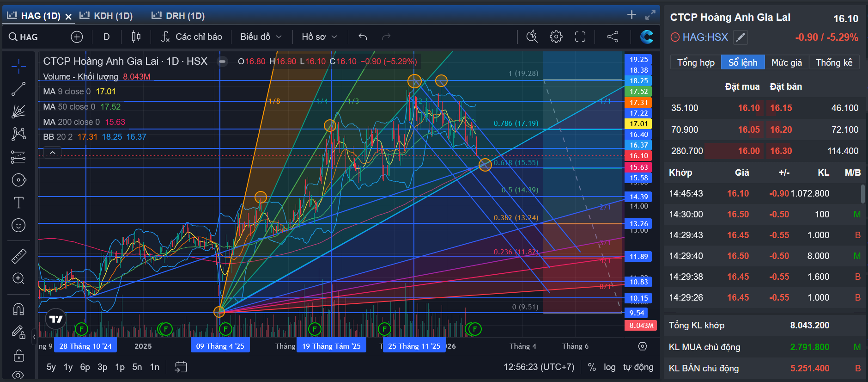This screenshot has height=382, width=868.
Task: Open the emoji icons tool
Action: (x=18, y=225)
